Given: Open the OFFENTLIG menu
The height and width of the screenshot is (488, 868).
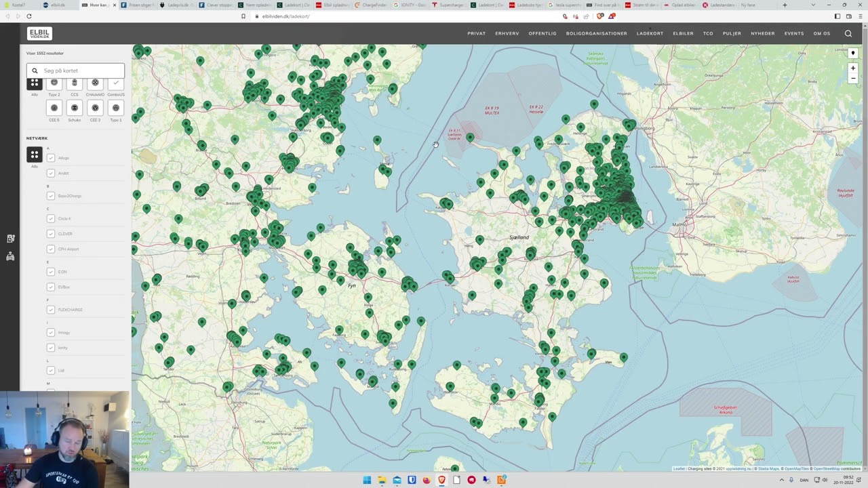Looking at the screenshot, I should [x=542, y=33].
